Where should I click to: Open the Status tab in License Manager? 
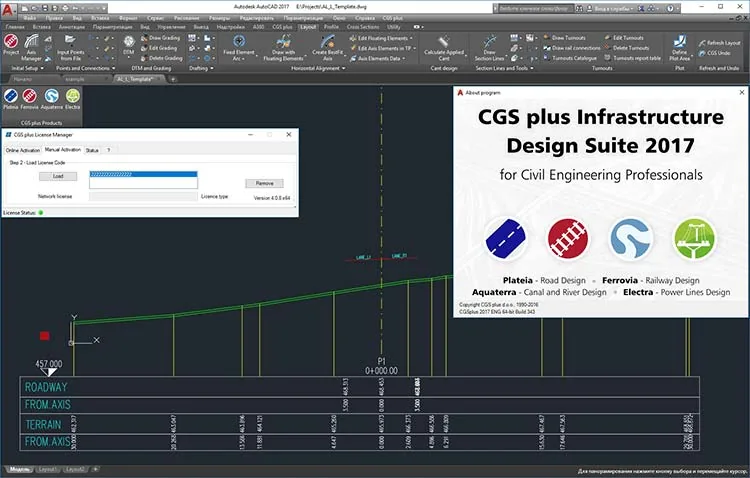click(92, 150)
